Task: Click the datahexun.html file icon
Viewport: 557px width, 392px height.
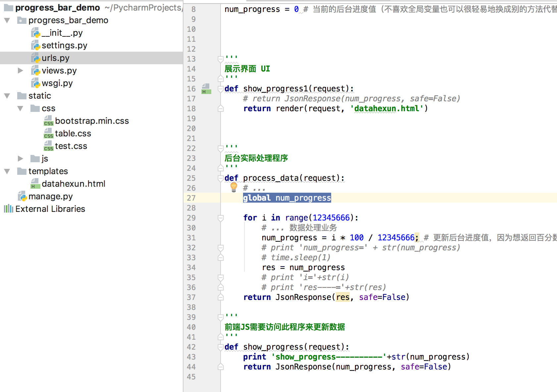Action: click(35, 183)
